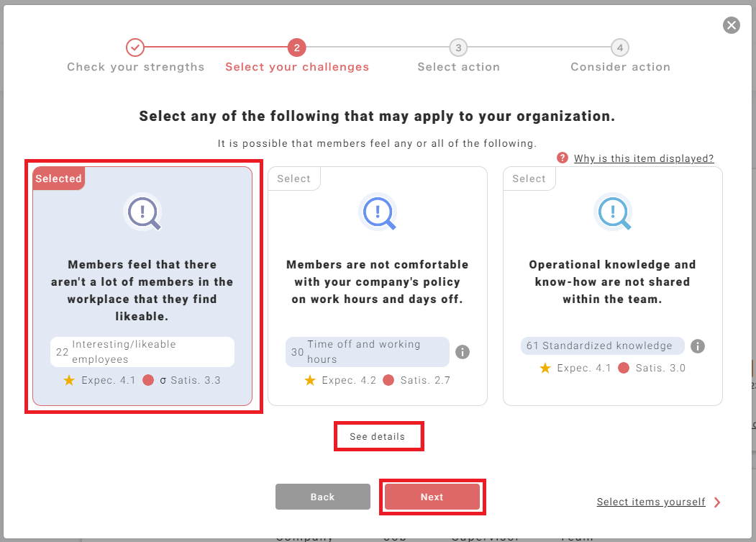Click the magnifier icon on the likeable members card
The image size is (756, 542).
(143, 213)
